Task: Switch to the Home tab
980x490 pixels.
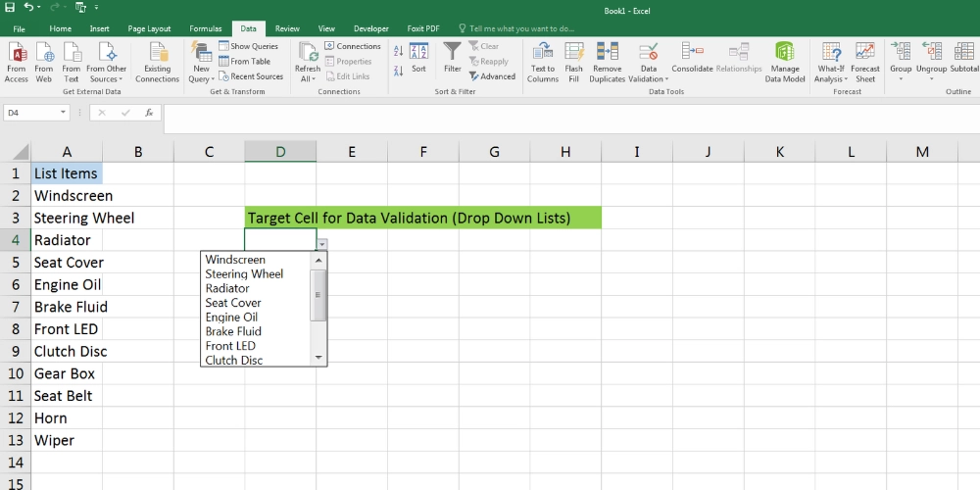Action: (60, 28)
